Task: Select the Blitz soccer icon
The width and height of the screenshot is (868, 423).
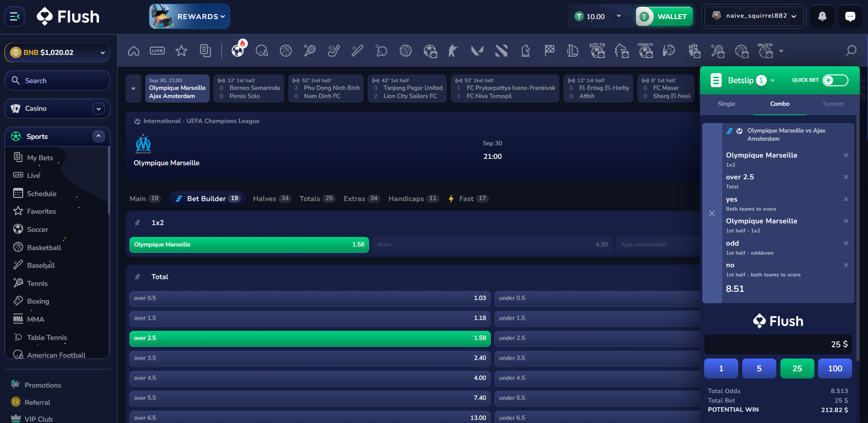Action: tap(765, 51)
